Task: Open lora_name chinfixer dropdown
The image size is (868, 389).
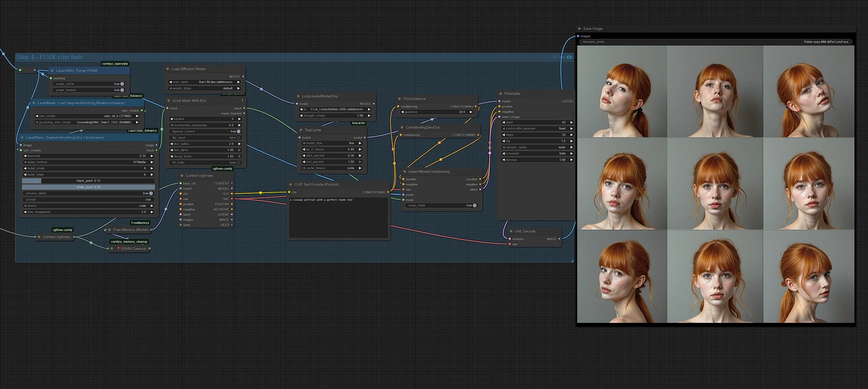Action: [x=335, y=109]
